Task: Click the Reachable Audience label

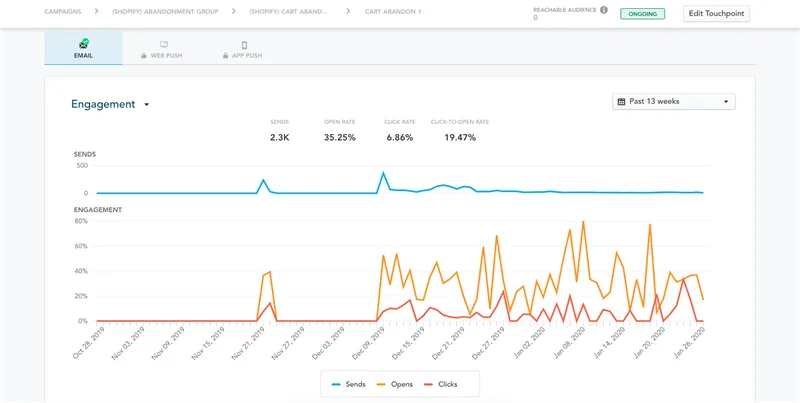Action: pyautogui.click(x=565, y=10)
